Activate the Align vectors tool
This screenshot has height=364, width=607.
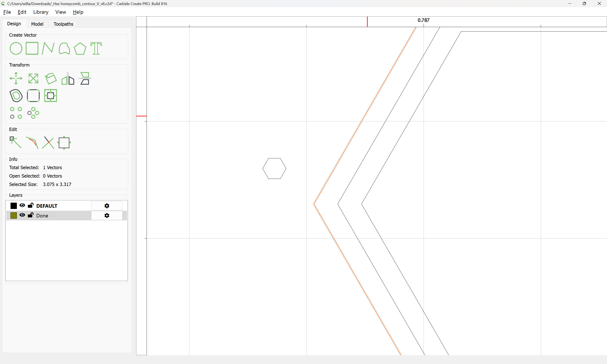pos(85,79)
